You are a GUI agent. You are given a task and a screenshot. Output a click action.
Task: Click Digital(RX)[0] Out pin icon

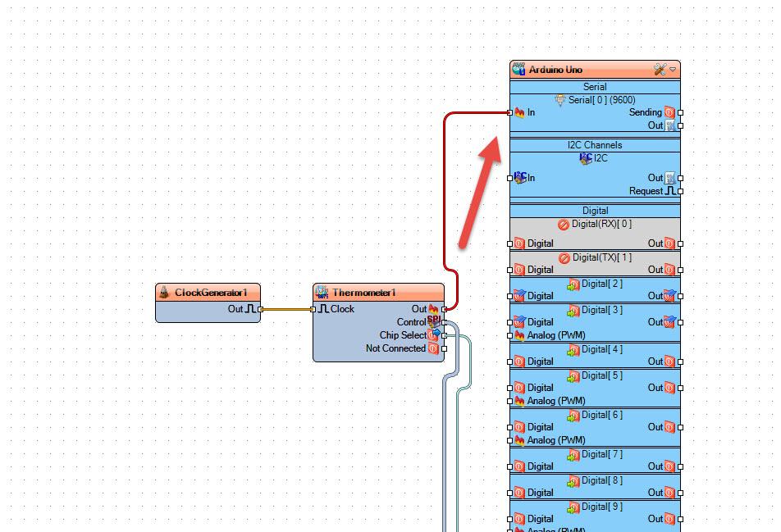point(669,243)
